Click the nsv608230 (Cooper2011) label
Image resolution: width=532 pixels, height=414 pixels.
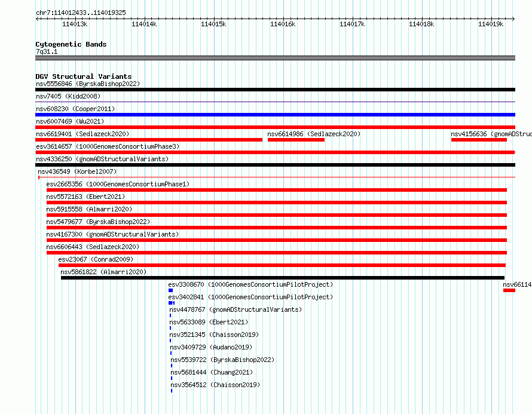pos(75,109)
